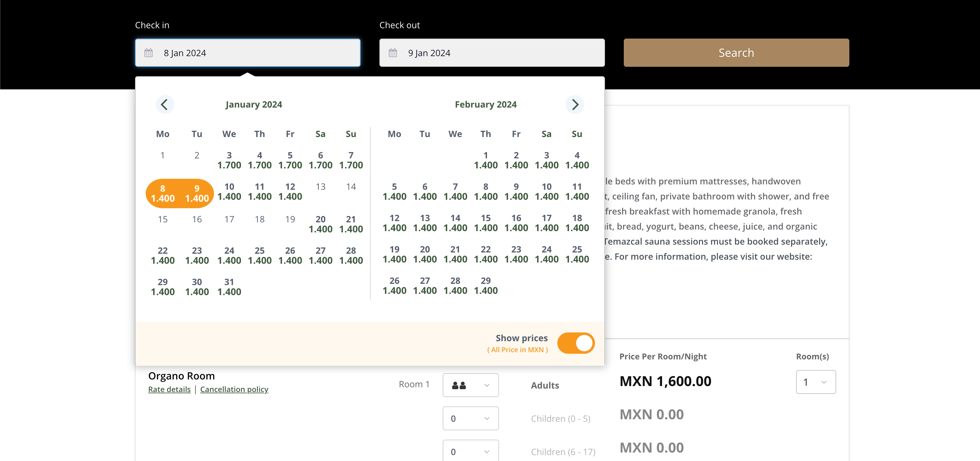This screenshot has height=461, width=980.
Task: Open Children (6 - 17) count dropdown
Action: (470, 451)
